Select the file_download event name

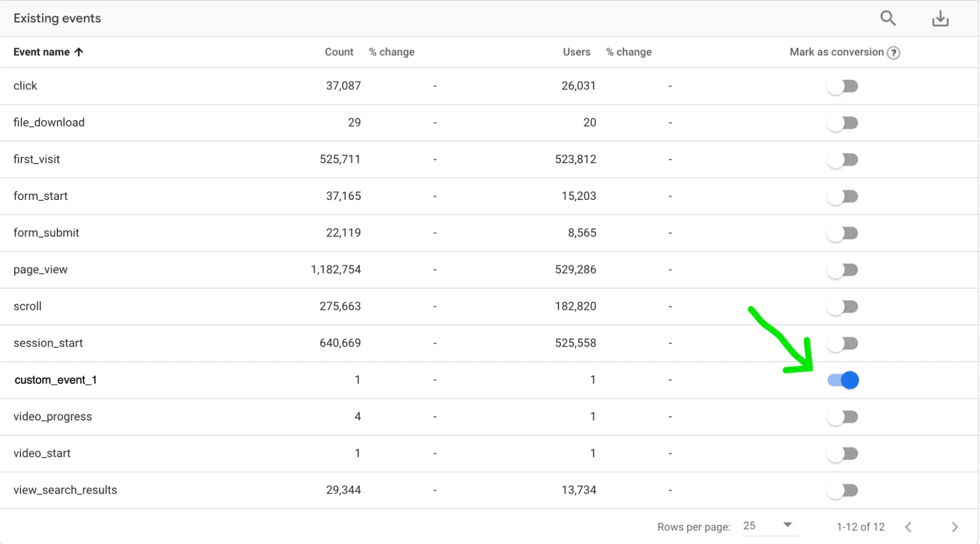click(49, 123)
